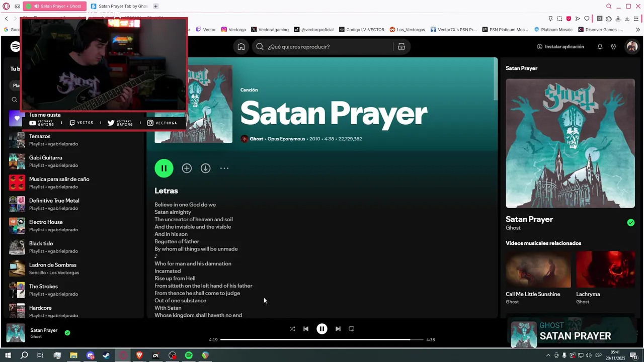Expand bookmarks overflow chevron
The image size is (644, 362).
638,30
